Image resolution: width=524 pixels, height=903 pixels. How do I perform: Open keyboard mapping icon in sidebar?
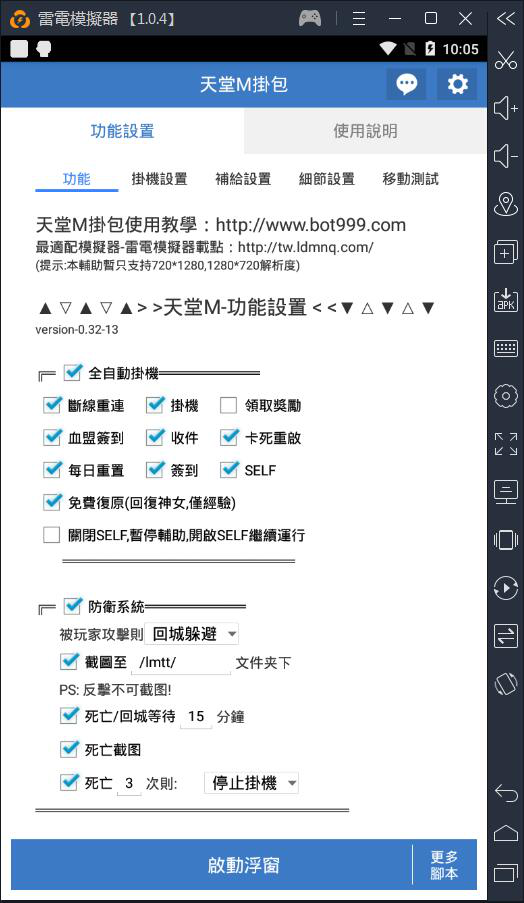pos(506,348)
